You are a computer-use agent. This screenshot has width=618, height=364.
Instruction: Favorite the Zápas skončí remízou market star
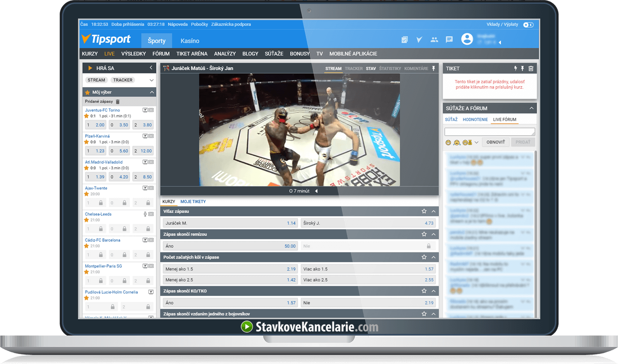point(424,234)
